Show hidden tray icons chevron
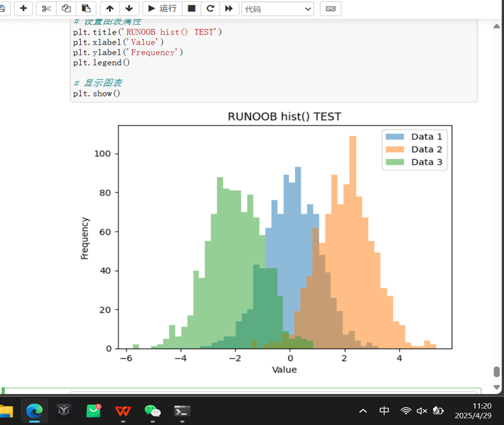504x425 pixels. pos(363,411)
